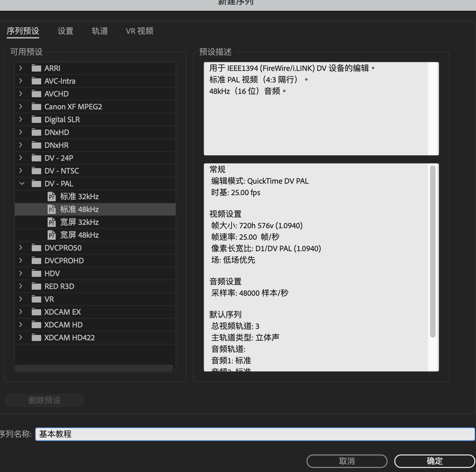Expand the XDCAM HD422 preset group

click(x=21, y=337)
